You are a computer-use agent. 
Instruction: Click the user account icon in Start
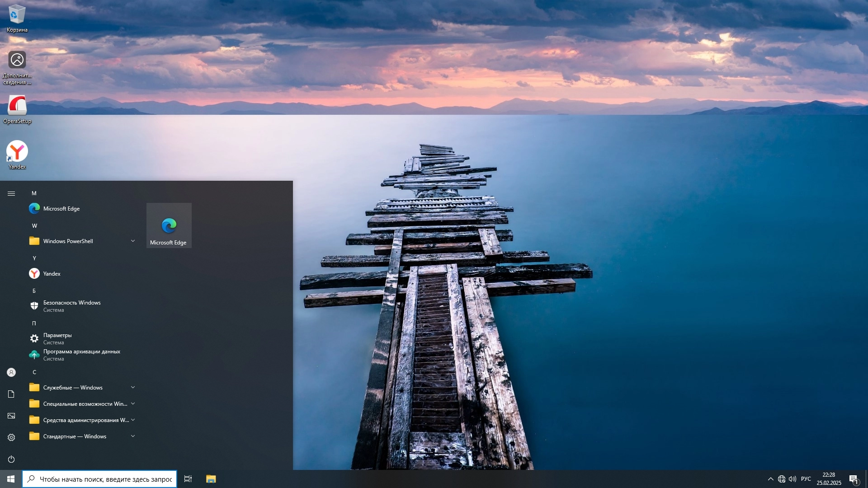click(11, 372)
